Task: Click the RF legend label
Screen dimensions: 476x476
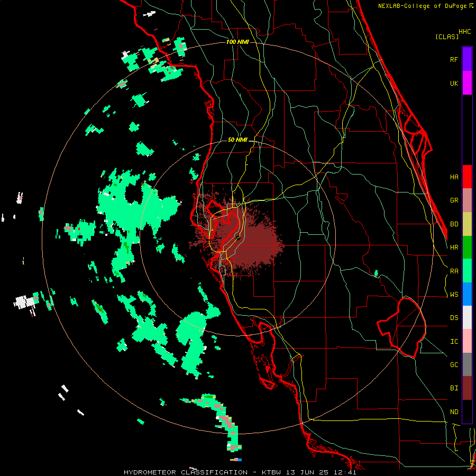Action: coord(454,59)
